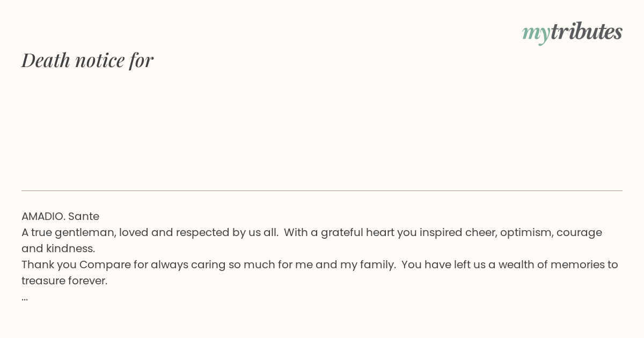Click the line beginning "Thank you Compare"
The width and height of the screenshot is (644, 338).
pyautogui.click(x=320, y=265)
